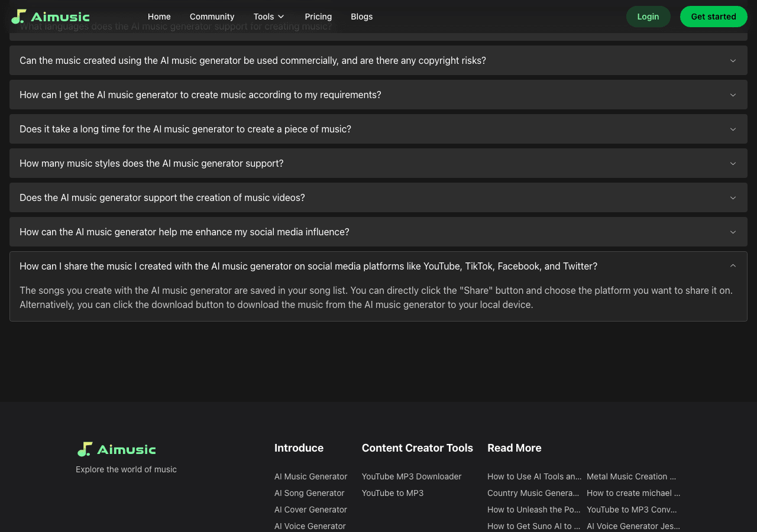Click the 'Explore the world of music' tagline
757x532 pixels.
(126, 469)
